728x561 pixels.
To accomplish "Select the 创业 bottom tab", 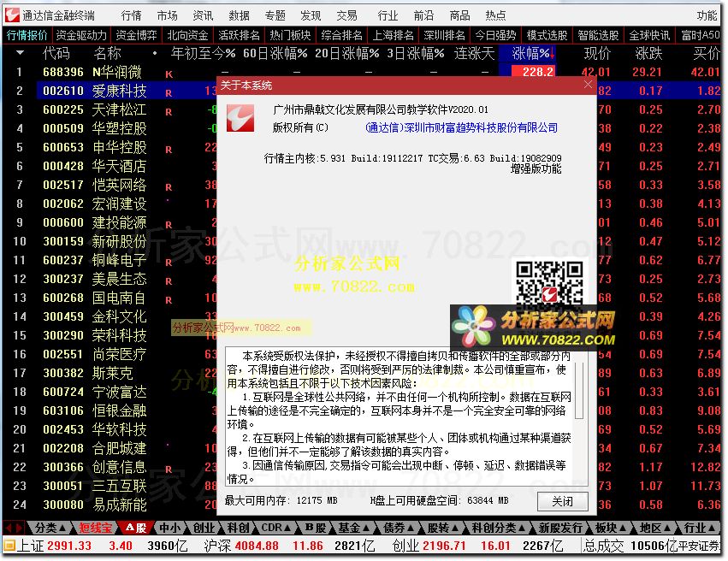I will [x=204, y=528].
